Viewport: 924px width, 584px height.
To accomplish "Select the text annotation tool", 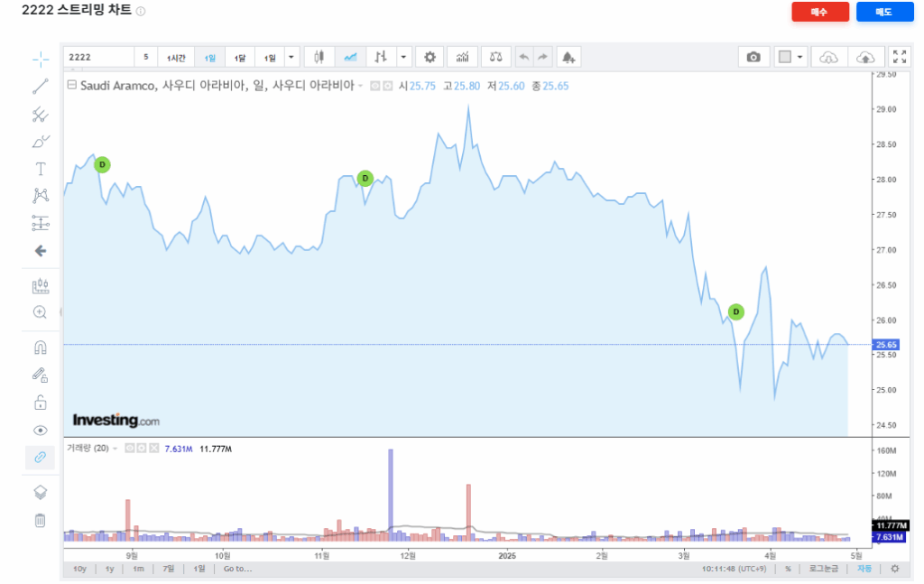I will click(x=41, y=169).
